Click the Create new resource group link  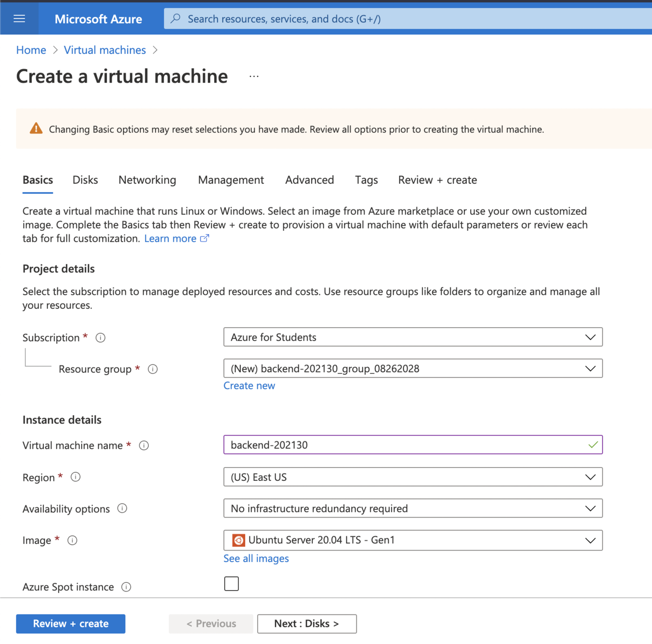click(249, 385)
